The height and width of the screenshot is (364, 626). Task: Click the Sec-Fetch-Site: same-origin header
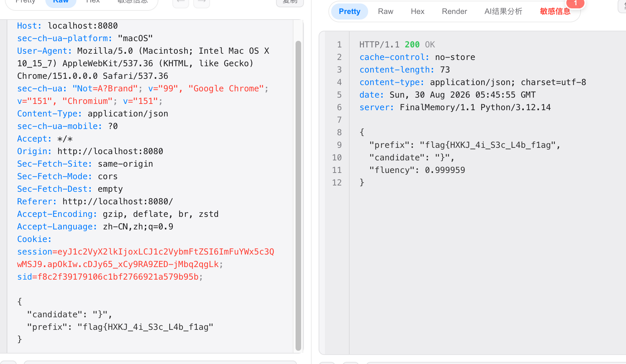[x=85, y=164]
